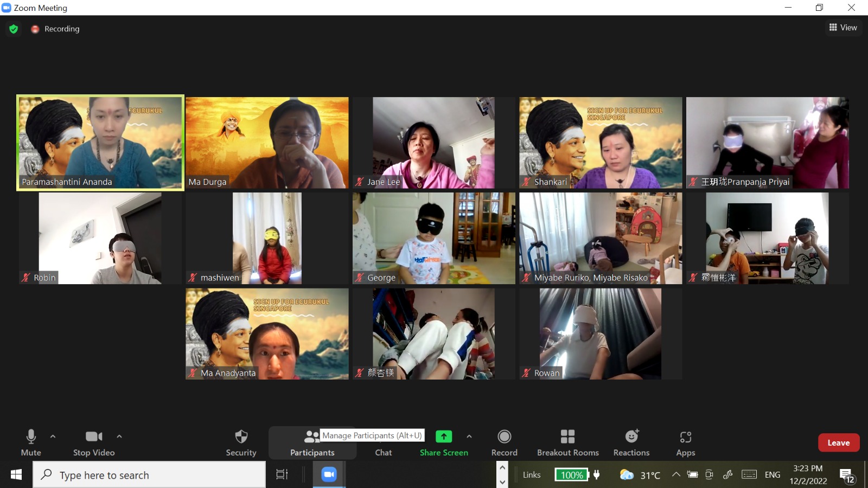Image resolution: width=868 pixels, height=488 pixels.
Task: Open the View layout menu
Action: [843, 28]
